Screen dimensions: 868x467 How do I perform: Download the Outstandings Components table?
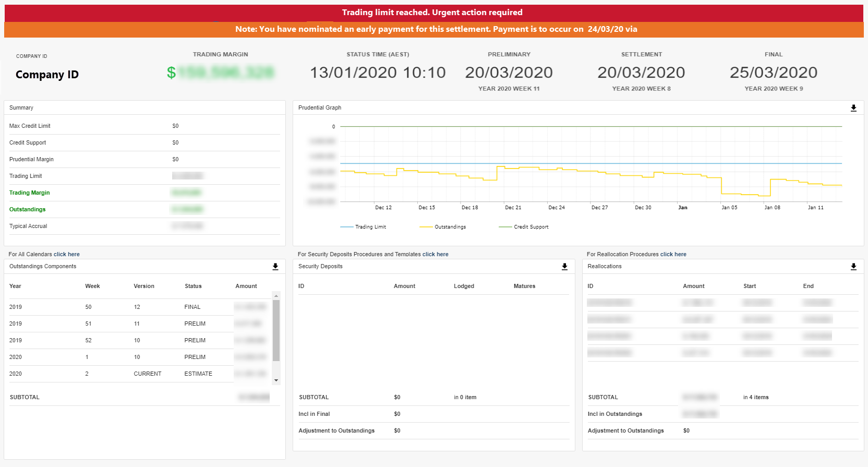pyautogui.click(x=275, y=267)
